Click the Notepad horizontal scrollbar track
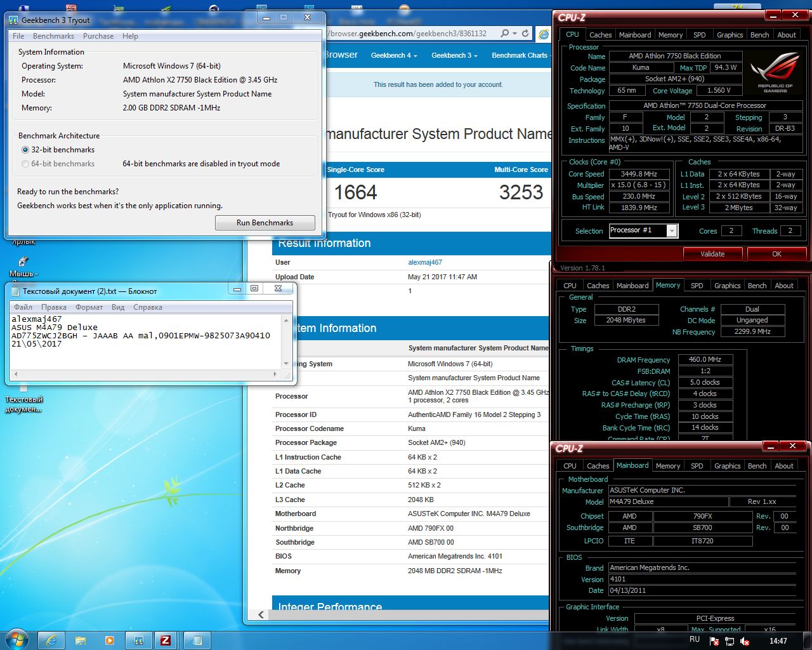The image size is (812, 650). [x=145, y=375]
